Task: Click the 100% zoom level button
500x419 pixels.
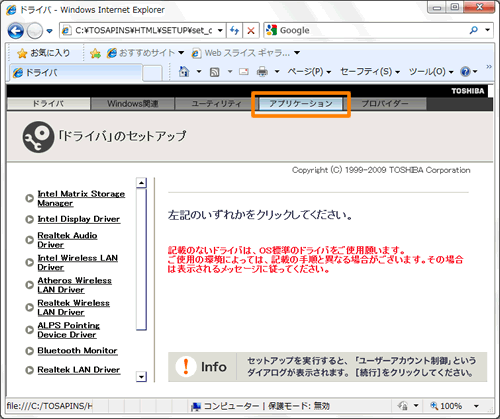Action: (446, 406)
